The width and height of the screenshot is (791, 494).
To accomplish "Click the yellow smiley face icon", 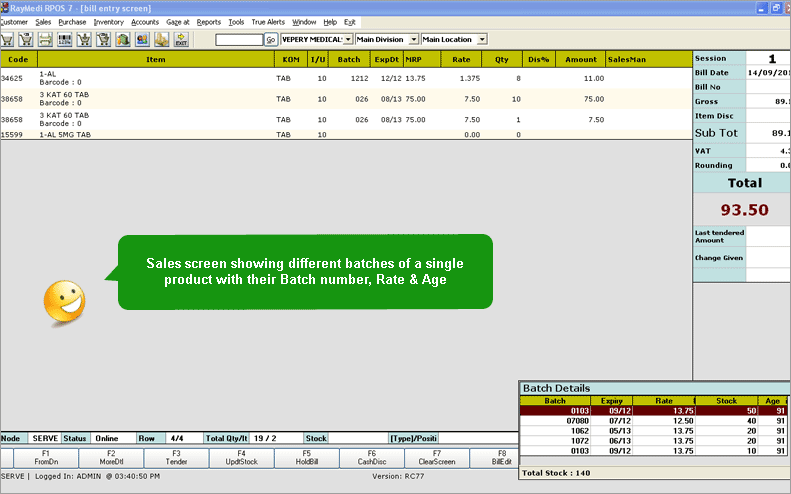I will 65,301.
